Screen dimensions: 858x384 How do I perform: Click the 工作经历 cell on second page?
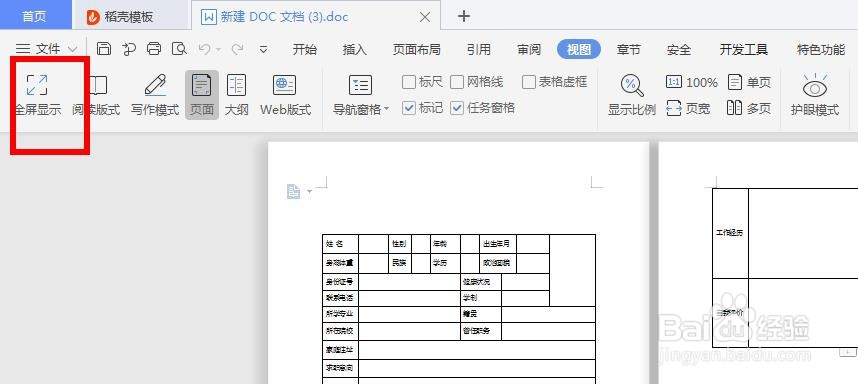730,233
